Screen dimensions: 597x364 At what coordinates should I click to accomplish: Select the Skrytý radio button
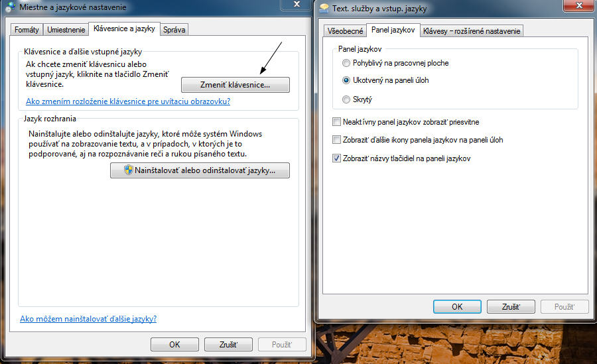[346, 99]
